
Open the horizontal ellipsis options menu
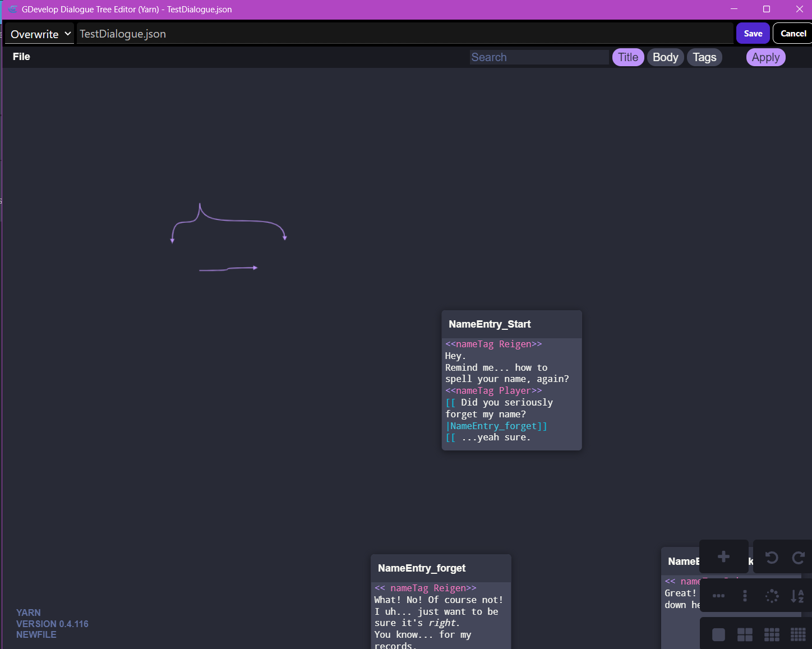point(718,596)
